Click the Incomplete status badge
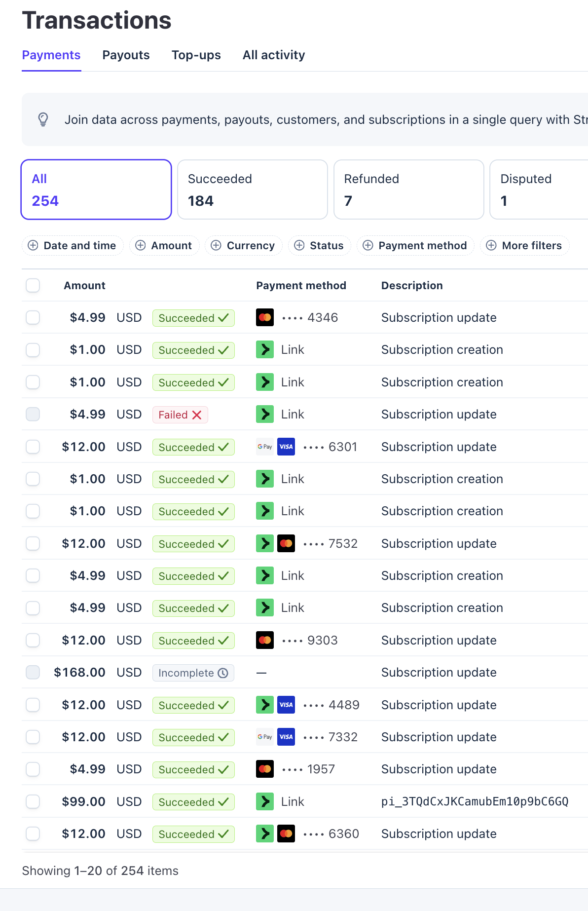The image size is (588, 911). click(193, 673)
